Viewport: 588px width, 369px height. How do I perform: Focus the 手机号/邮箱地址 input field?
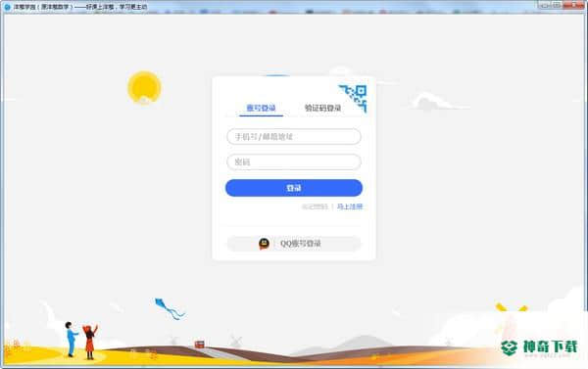click(294, 137)
